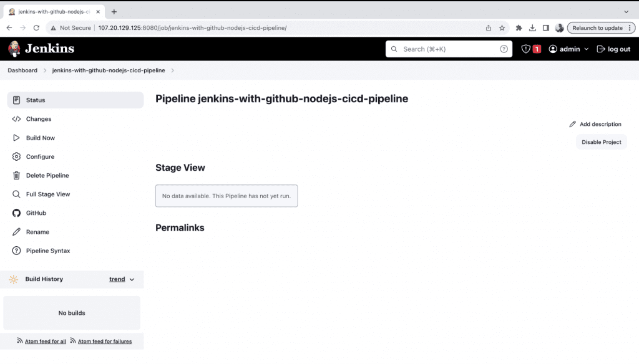The height and width of the screenshot is (364, 639).
Task: Select Delete Pipeline in sidebar
Action: click(x=76, y=176)
